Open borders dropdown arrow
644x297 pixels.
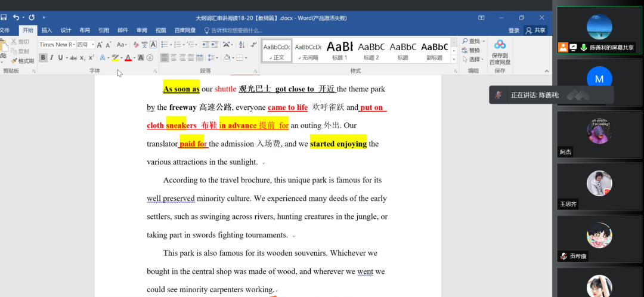(246, 58)
